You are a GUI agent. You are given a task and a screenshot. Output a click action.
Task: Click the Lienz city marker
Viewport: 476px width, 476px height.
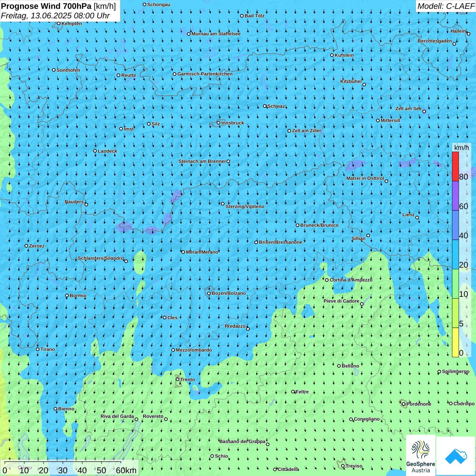pyautogui.click(x=417, y=218)
